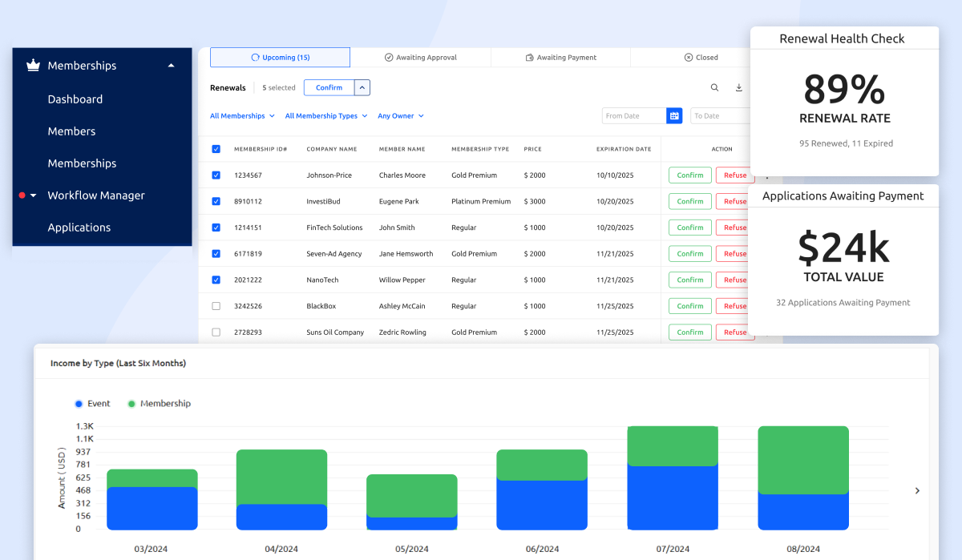Uncheck the Johnson-Price row checkbox

coord(216,175)
